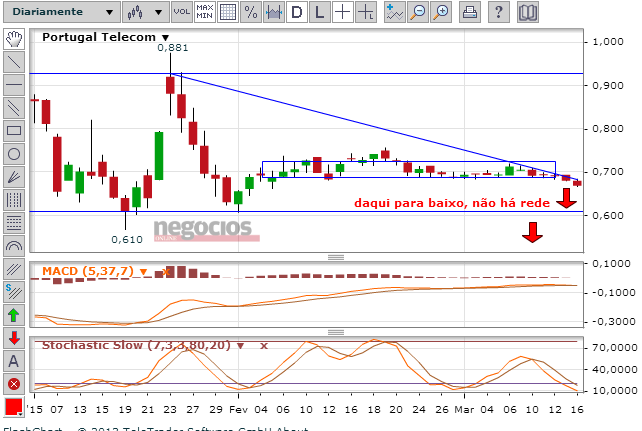The image size is (642, 431).
Task: Toggle the VOL volume display
Action: (181, 12)
